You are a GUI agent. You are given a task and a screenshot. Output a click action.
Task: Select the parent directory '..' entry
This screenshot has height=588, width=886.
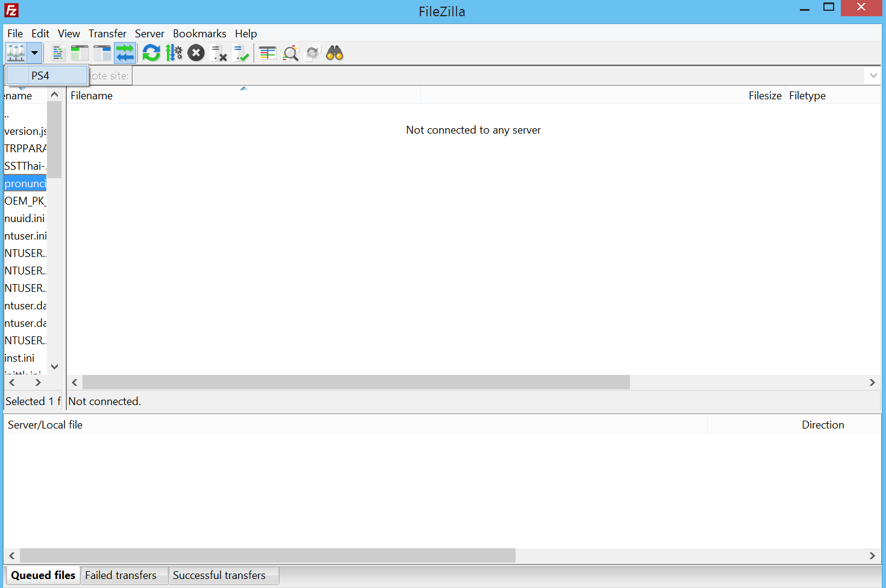[25, 114]
